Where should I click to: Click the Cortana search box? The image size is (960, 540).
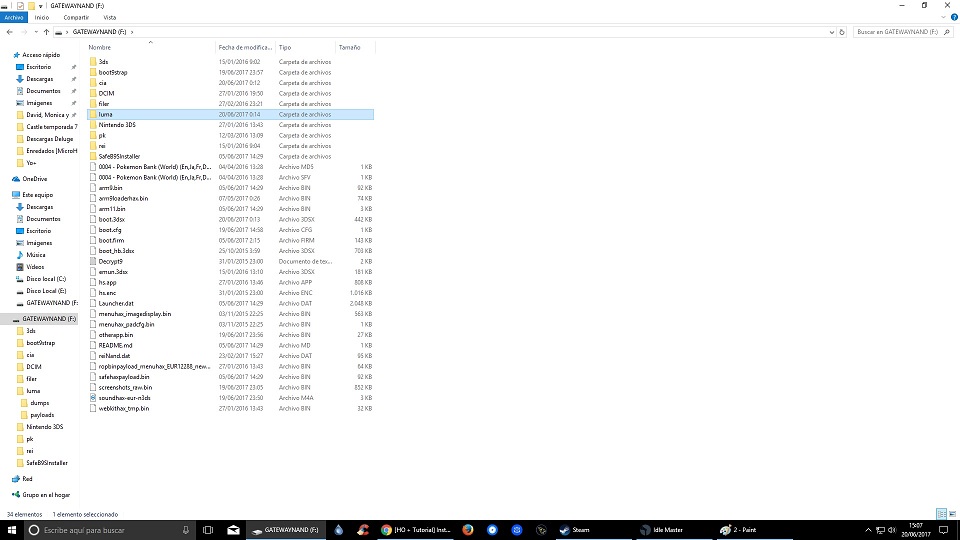110,530
